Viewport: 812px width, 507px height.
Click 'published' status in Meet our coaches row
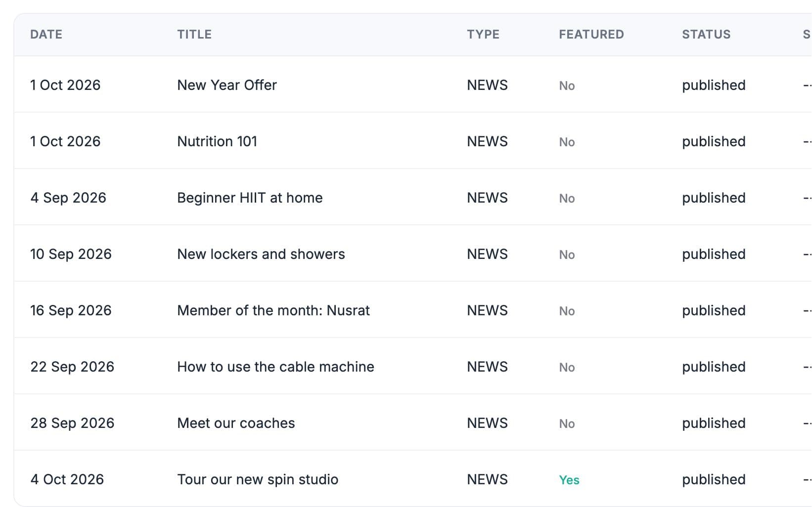coord(714,423)
